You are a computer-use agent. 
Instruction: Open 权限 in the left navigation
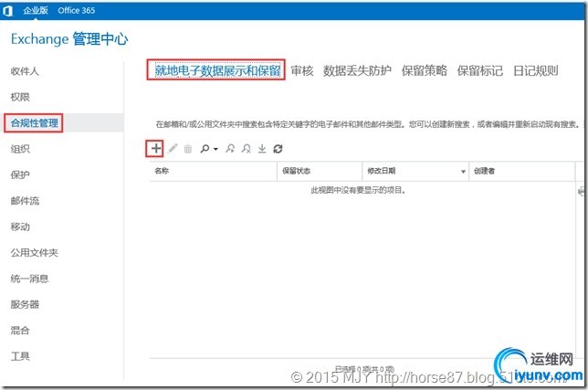point(20,97)
